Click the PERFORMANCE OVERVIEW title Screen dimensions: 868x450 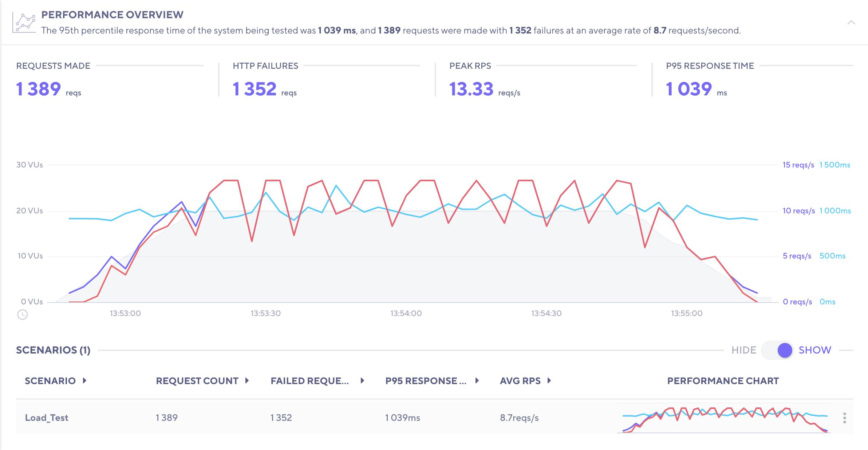[113, 15]
